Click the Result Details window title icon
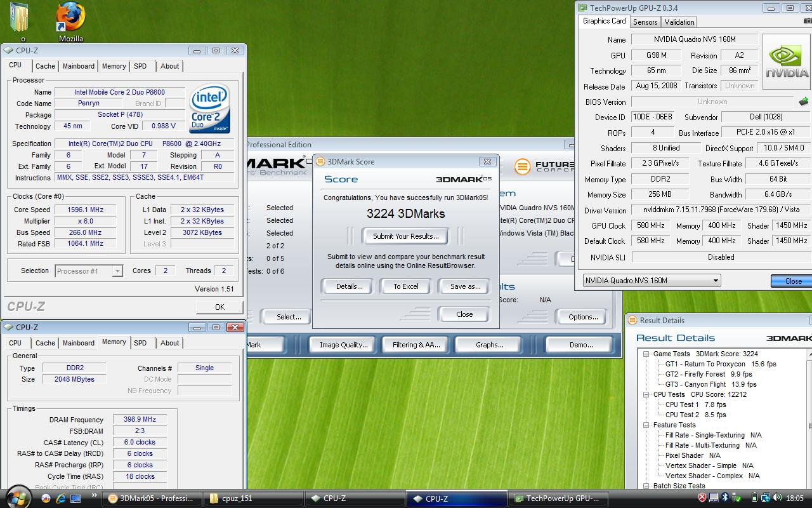 (x=632, y=321)
